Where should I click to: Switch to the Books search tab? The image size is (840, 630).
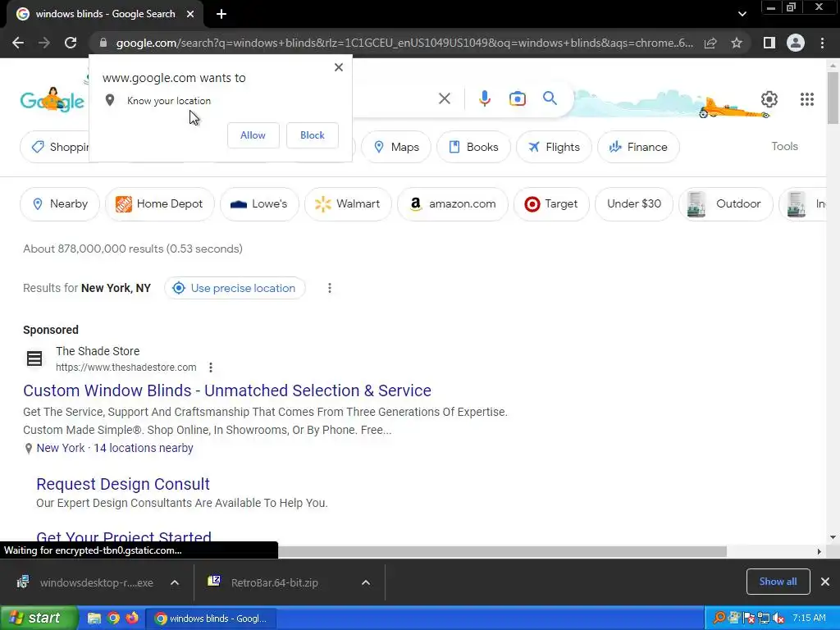pyautogui.click(x=473, y=147)
